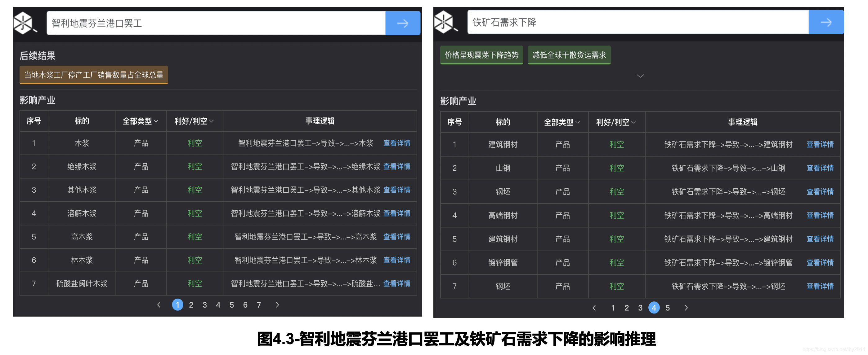Go to previous page in right table pagination
The width and height of the screenshot is (868, 355).
[x=595, y=308]
